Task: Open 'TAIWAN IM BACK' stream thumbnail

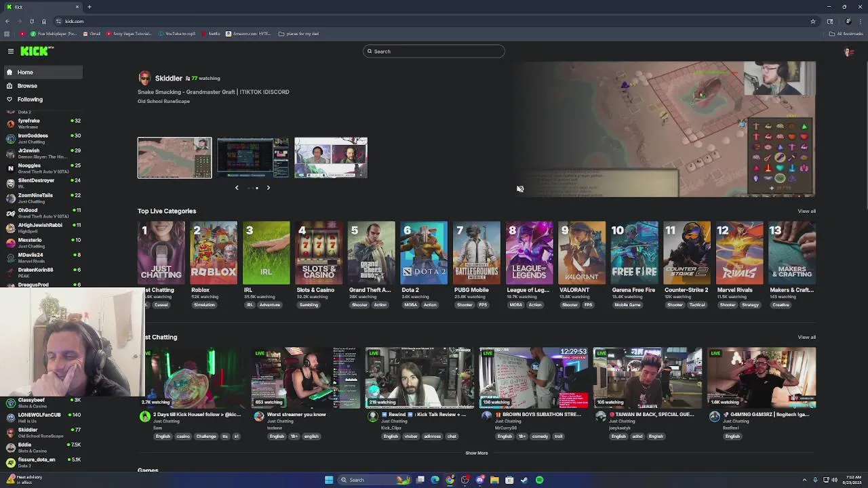Action: pos(648,378)
